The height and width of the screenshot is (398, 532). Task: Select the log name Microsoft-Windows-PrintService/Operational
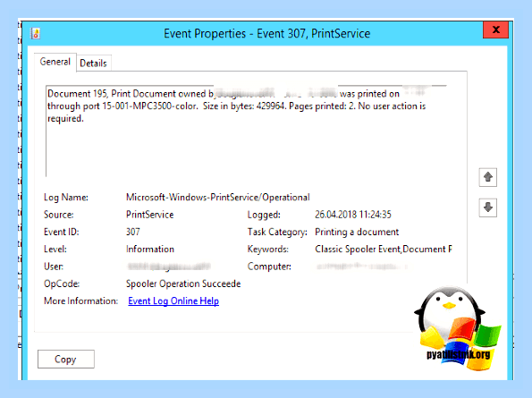pos(218,197)
